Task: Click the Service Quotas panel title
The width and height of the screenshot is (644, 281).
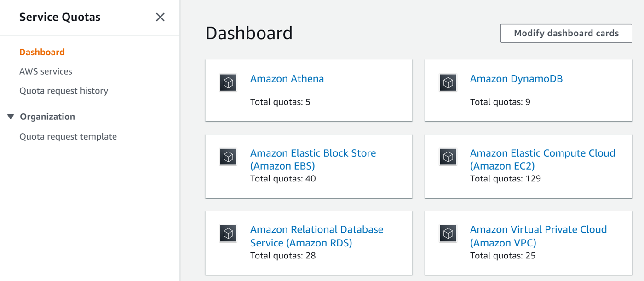Action: tap(60, 17)
